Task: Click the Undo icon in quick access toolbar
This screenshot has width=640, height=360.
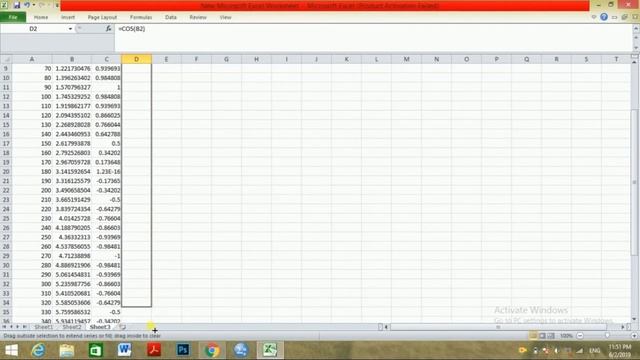Action: coord(27,5)
